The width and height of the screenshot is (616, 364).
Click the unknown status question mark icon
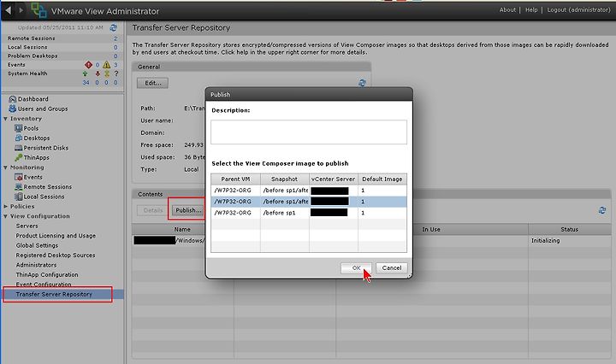point(116,73)
